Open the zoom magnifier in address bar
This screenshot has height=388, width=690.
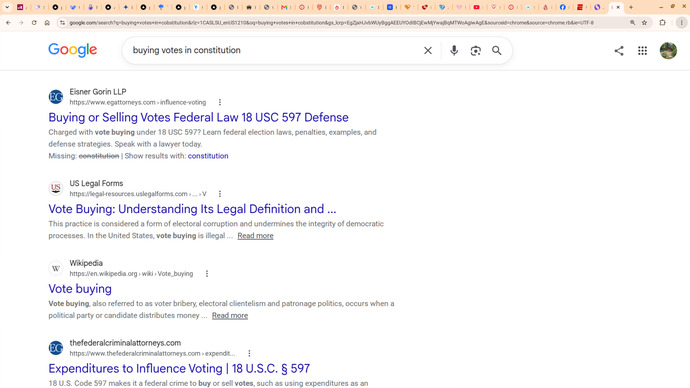632,22
